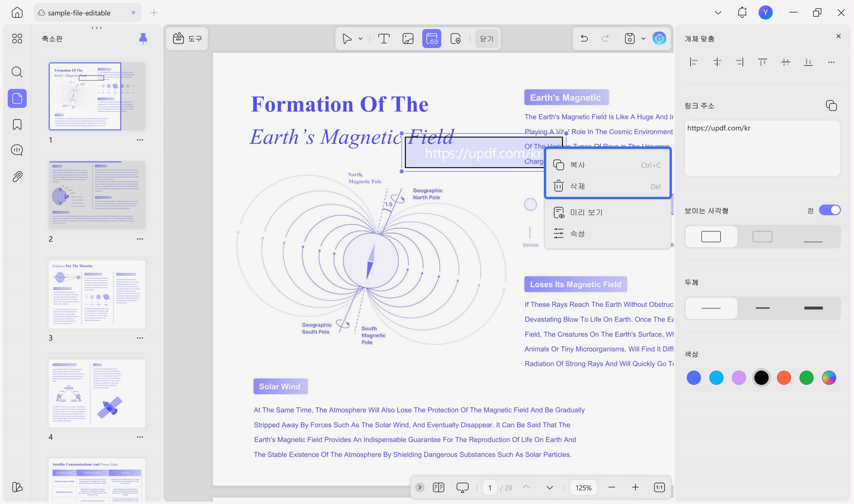Pick the orange-red color swatch
Viewport: 854px width, 504px height.
tap(784, 378)
